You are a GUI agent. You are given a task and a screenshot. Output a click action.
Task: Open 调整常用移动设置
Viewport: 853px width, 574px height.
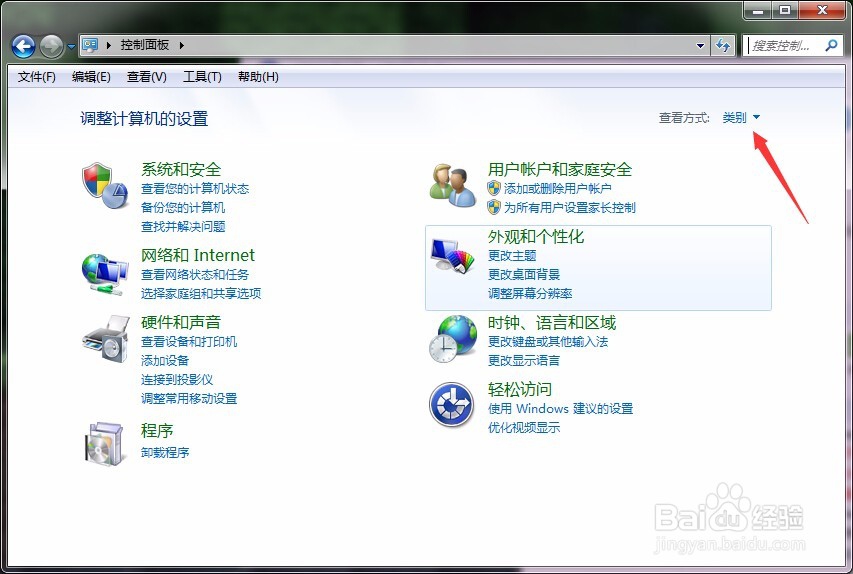pos(189,398)
